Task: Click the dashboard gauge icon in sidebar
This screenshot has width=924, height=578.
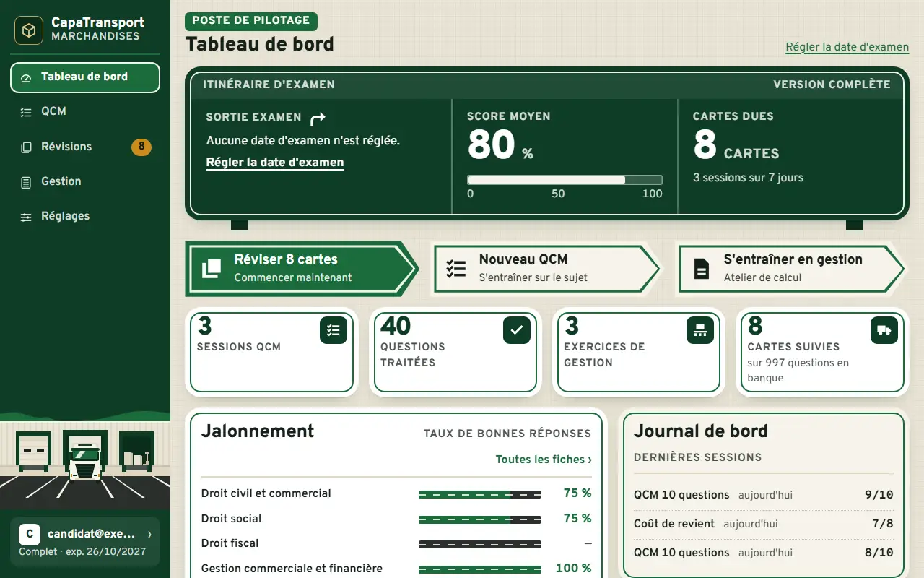Action: pyautogui.click(x=27, y=77)
